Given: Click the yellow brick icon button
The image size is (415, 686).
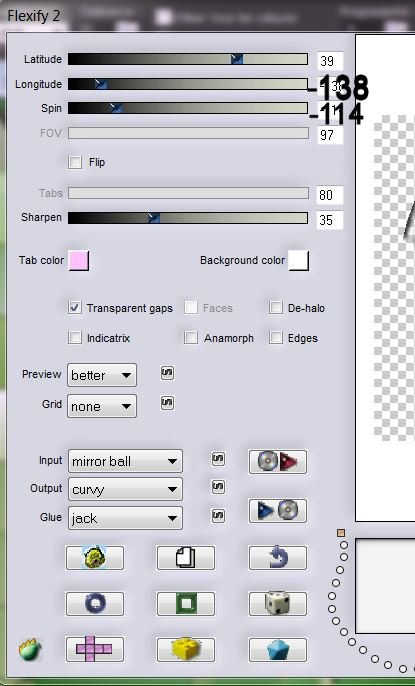Looking at the screenshot, I should (186, 649).
